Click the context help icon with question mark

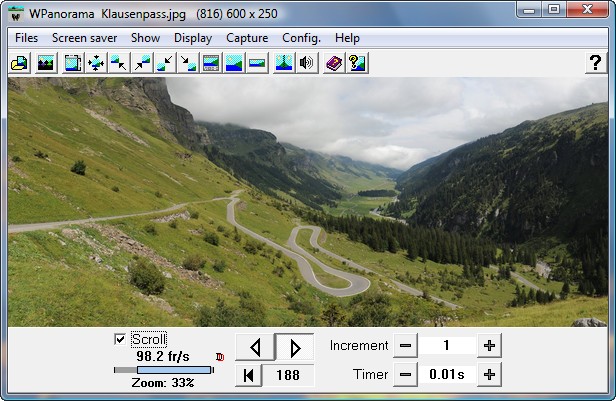point(356,63)
